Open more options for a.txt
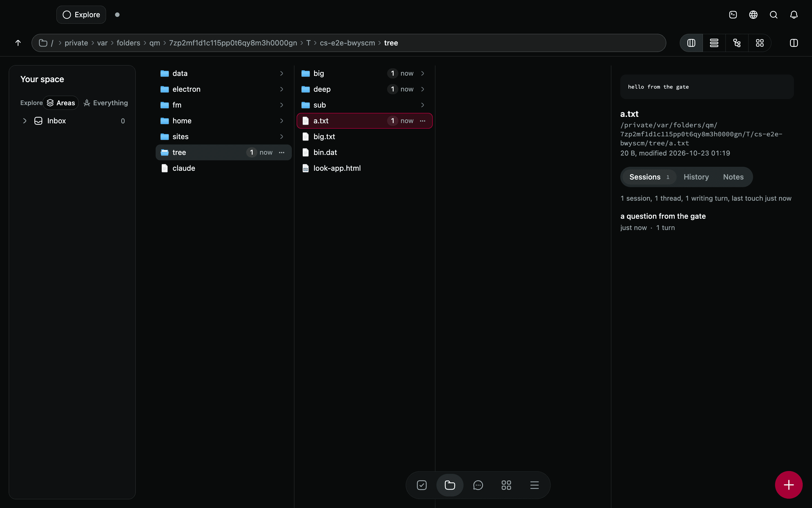Screen dimensions: 812x508 (x=422, y=121)
